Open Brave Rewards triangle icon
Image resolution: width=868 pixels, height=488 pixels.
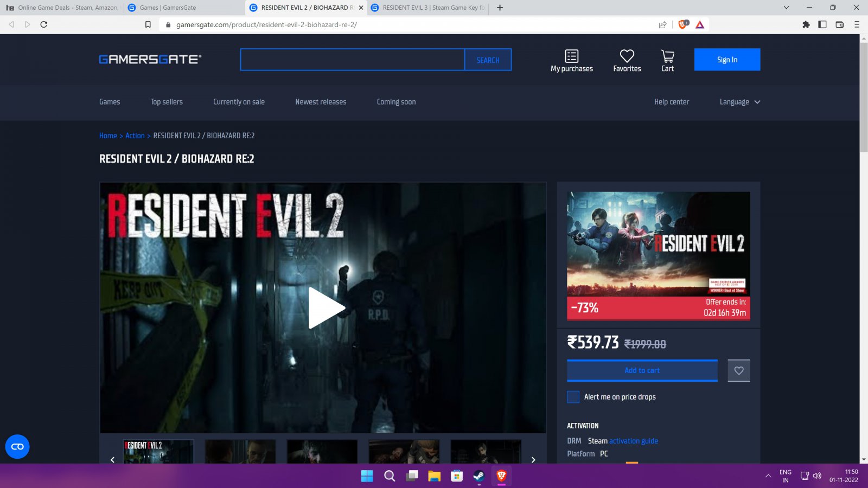coord(700,24)
